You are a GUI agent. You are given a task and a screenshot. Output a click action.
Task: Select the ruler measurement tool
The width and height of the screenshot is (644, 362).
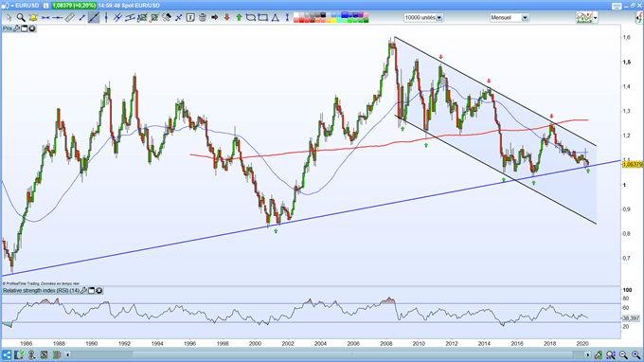tap(69, 18)
